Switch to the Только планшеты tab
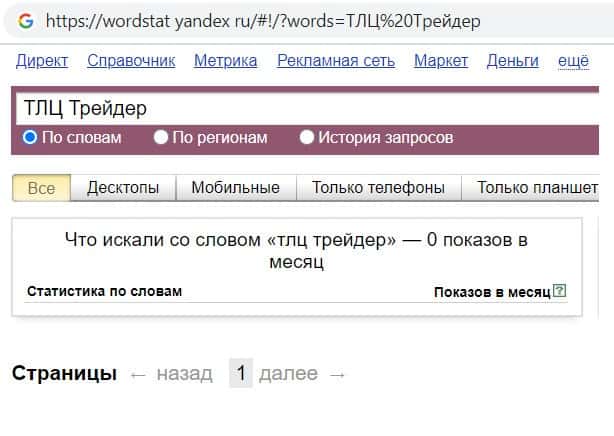The image size is (614, 436). tap(531, 188)
